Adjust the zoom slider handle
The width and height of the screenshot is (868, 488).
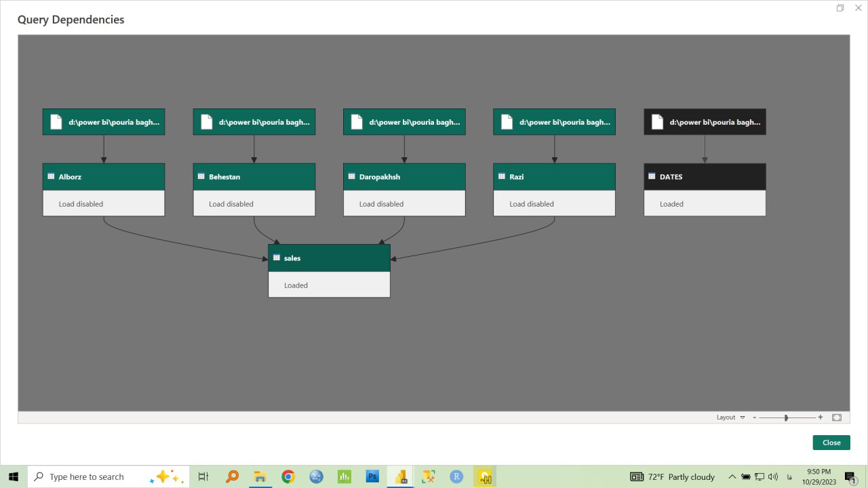pos(786,418)
